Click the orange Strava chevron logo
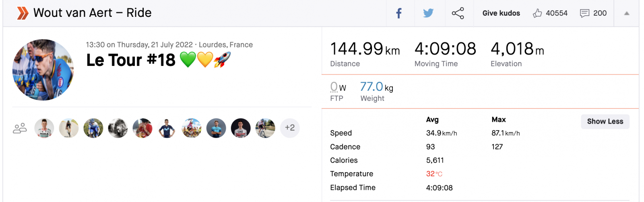Screen dimensions: 644x202 23,13
